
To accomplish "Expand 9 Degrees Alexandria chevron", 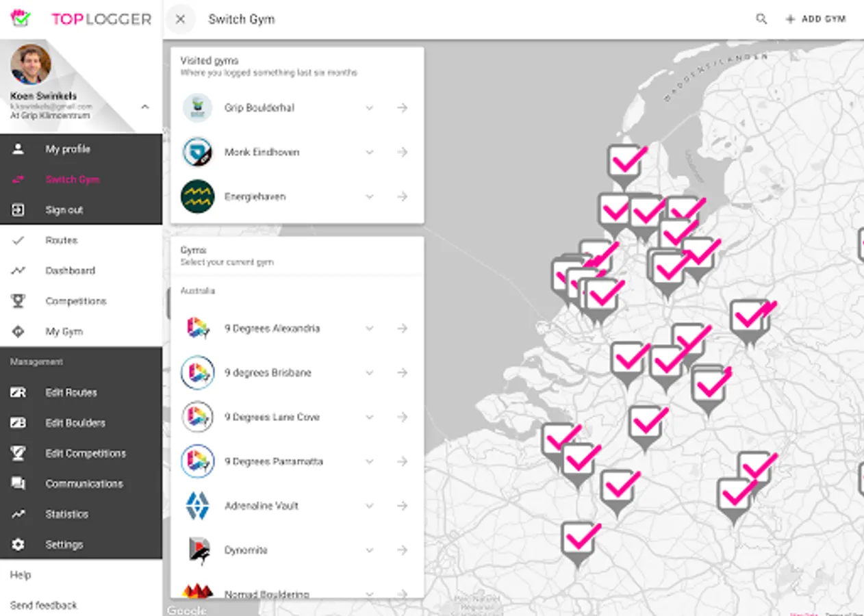I will [x=370, y=329].
